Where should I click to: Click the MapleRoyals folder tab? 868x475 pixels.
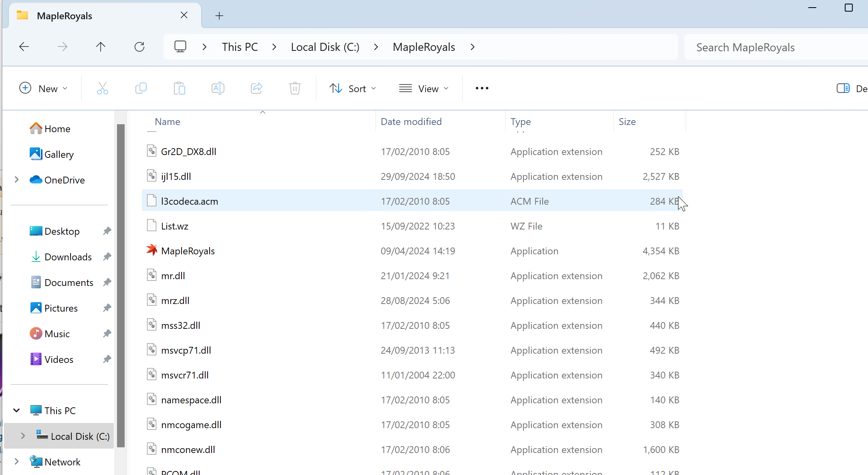pyautogui.click(x=105, y=16)
